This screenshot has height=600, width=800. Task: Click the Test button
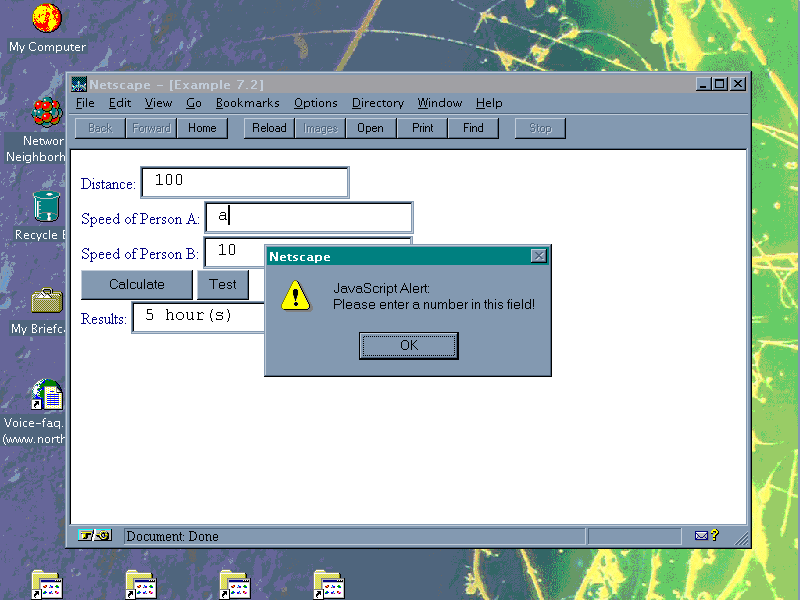[x=223, y=284]
